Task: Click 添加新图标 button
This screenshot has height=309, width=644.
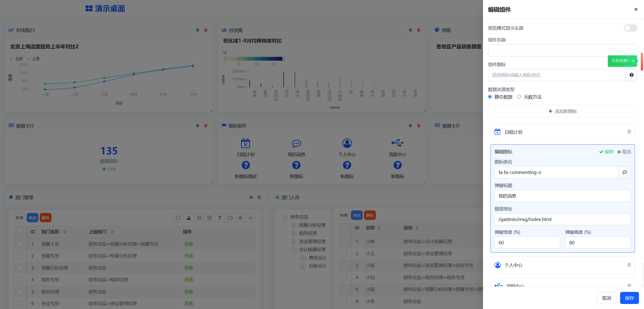Action: pos(562,111)
